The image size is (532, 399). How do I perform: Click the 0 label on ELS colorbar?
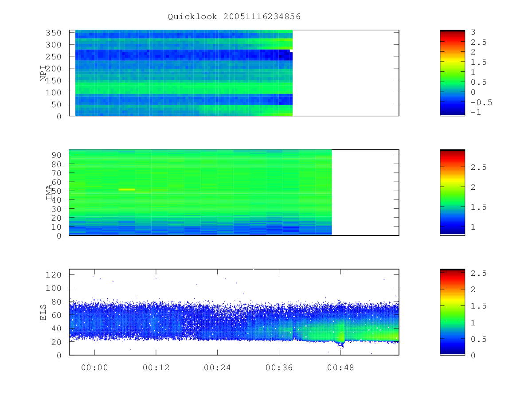473,356
